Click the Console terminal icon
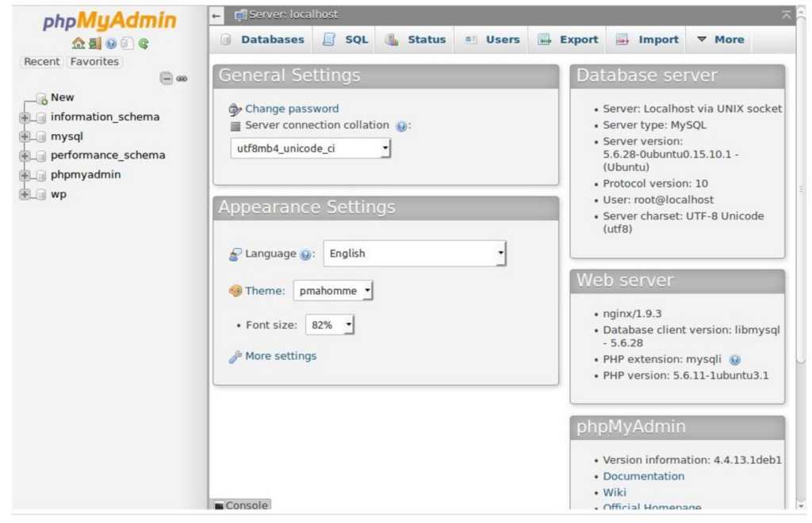 click(x=219, y=506)
